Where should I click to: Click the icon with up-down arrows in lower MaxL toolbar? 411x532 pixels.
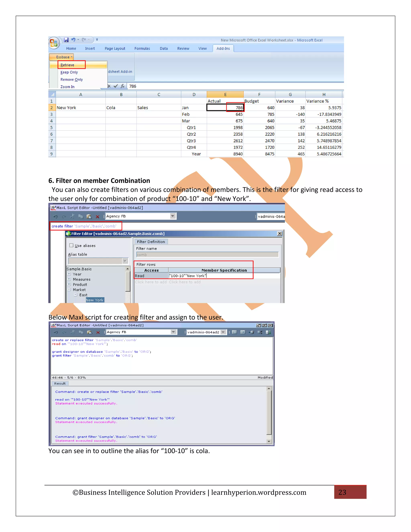(x=260, y=332)
